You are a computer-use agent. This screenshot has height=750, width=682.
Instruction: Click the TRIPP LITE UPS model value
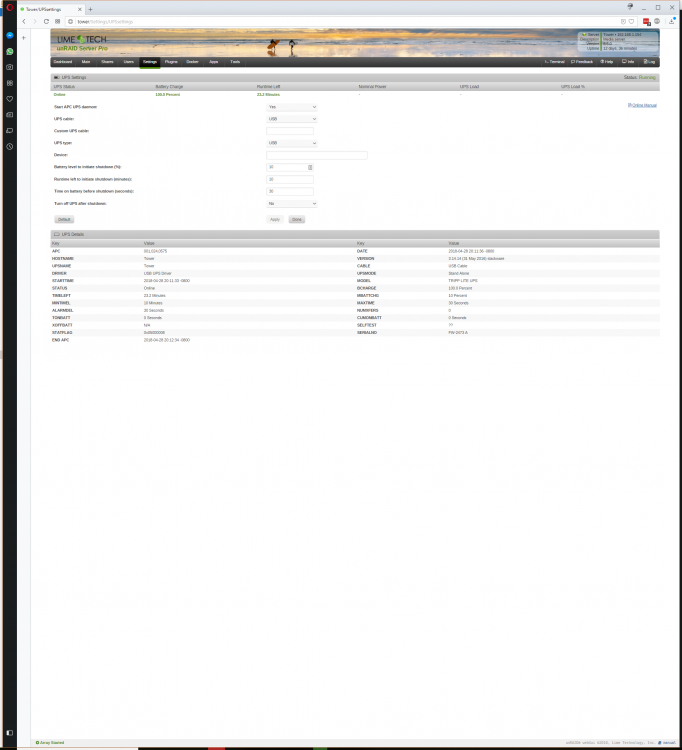click(462, 281)
